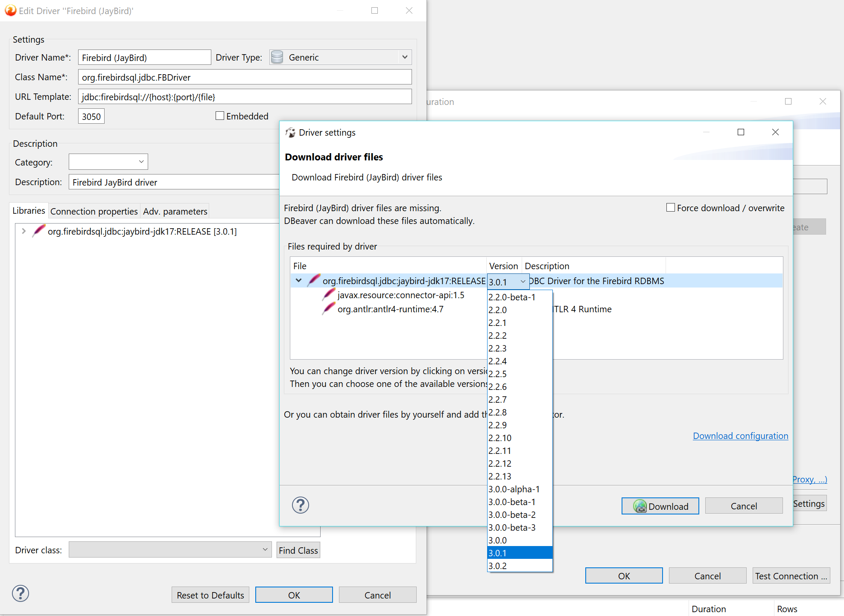Click the feather icon beside org.antlr:antlr4-runtime:4.7
844x616 pixels.
click(329, 309)
